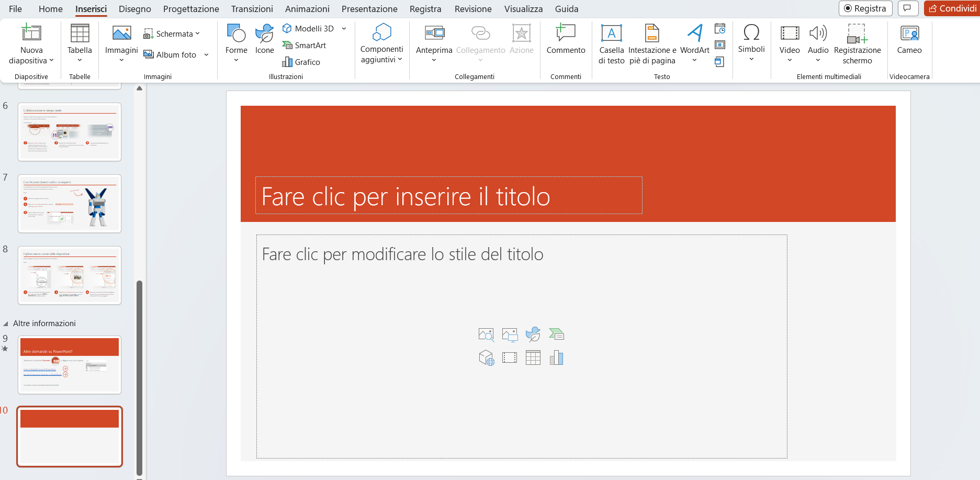Click the Condividi button
The height and width of the screenshot is (480, 980).
952,8
